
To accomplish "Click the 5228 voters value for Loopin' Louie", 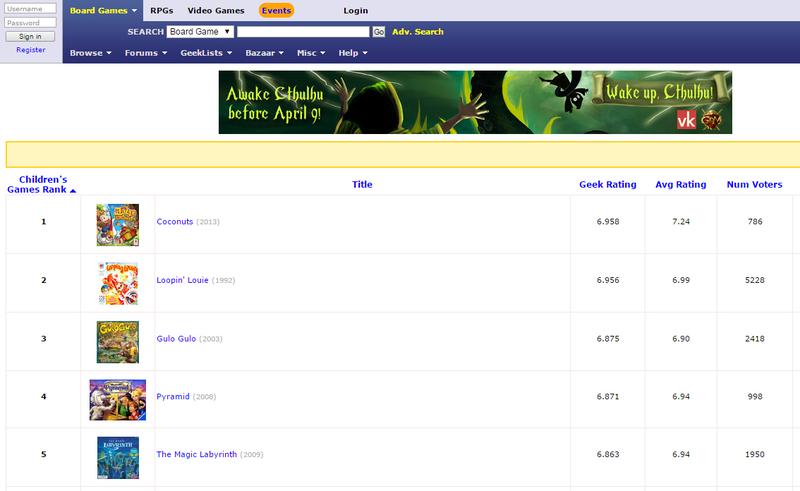I will coord(755,280).
